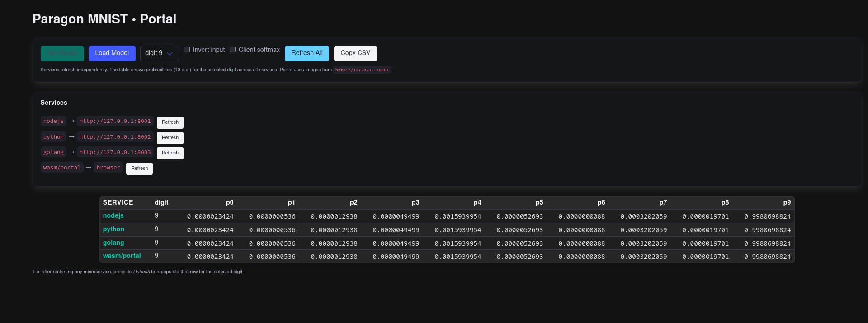Click the p3 column header
Viewport: 868px width, 323px height.
pyautogui.click(x=415, y=202)
